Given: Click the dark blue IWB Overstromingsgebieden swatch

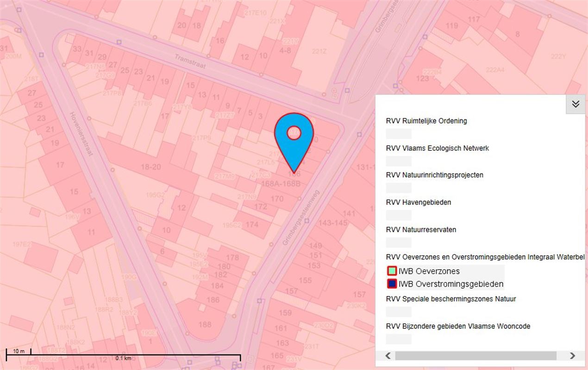Looking at the screenshot, I should pyautogui.click(x=392, y=284).
